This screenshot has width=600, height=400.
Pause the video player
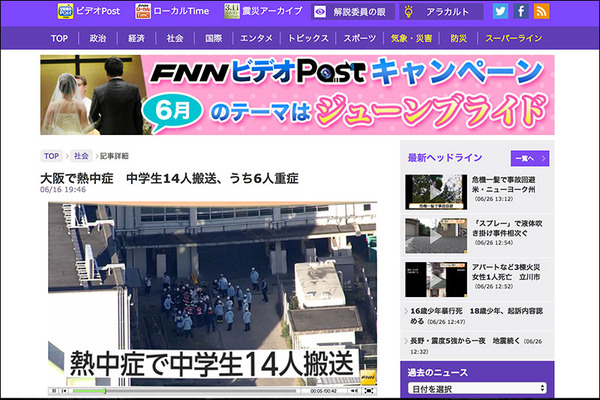pyautogui.click(x=54, y=391)
